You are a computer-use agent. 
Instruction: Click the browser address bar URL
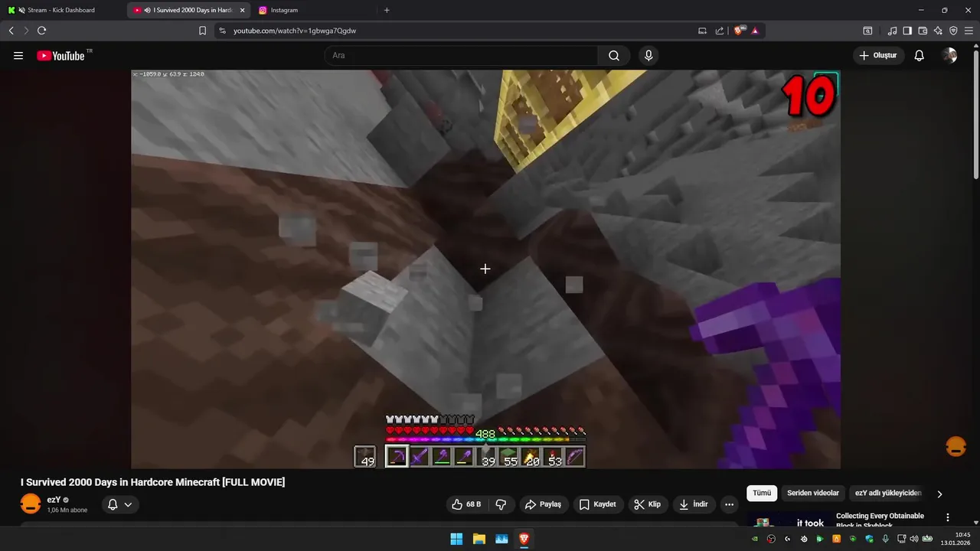click(x=295, y=31)
